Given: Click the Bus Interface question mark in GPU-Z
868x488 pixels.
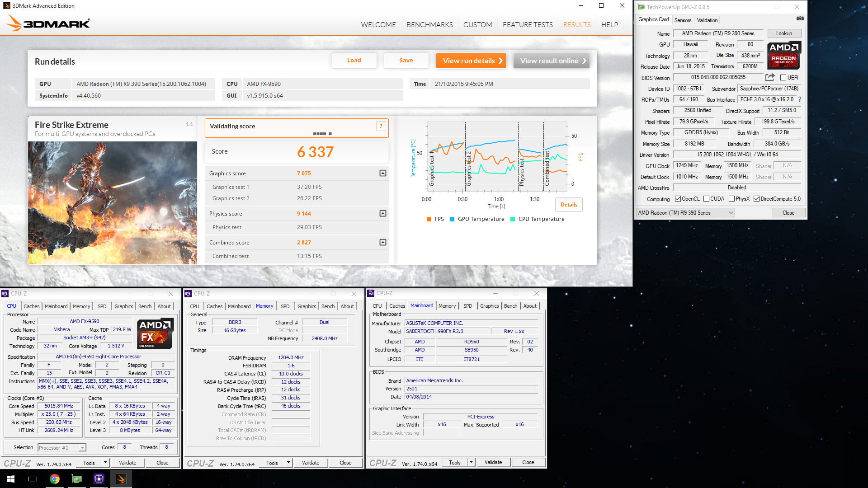Looking at the screenshot, I should coord(799,99).
